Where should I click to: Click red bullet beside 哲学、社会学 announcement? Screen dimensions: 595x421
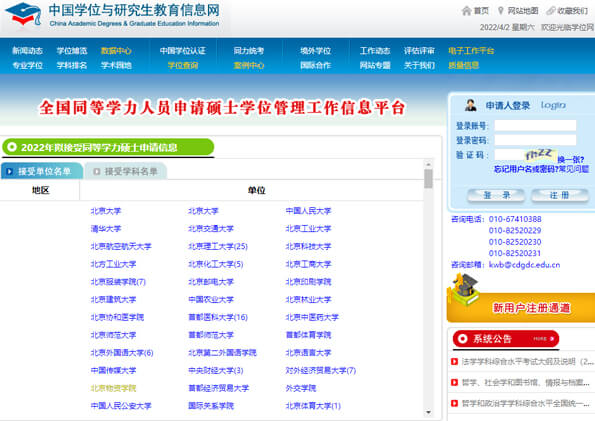pos(454,382)
